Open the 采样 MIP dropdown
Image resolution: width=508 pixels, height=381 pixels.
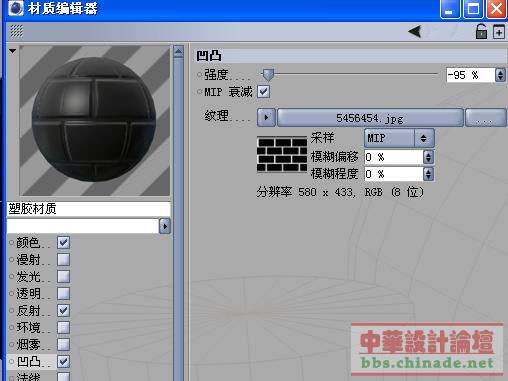click(399, 138)
